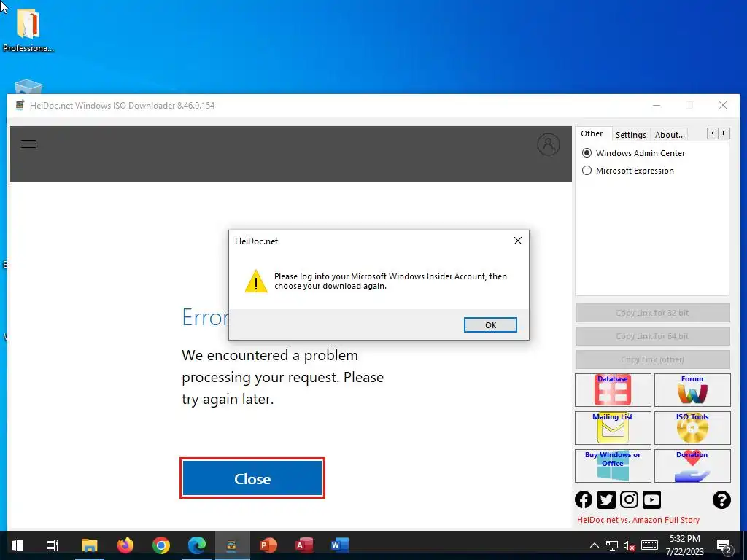Viewport: 747px width, 560px height.
Task: Click the Copy Link for 64 bit button
Action: click(x=652, y=336)
